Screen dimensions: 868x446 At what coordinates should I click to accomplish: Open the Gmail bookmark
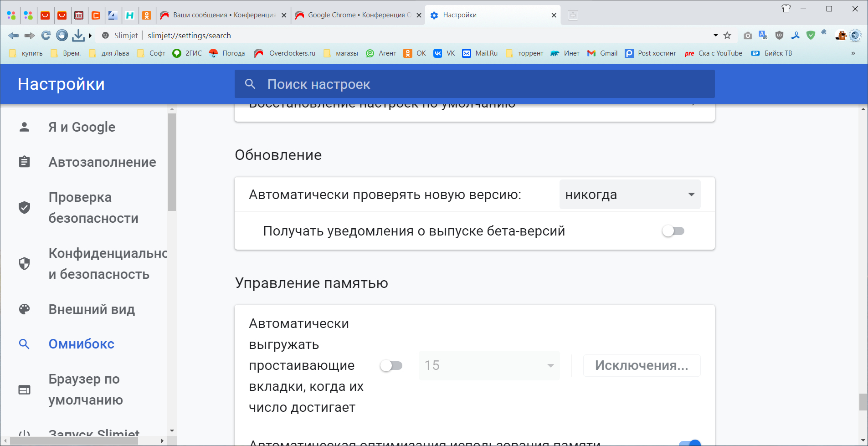coord(602,53)
